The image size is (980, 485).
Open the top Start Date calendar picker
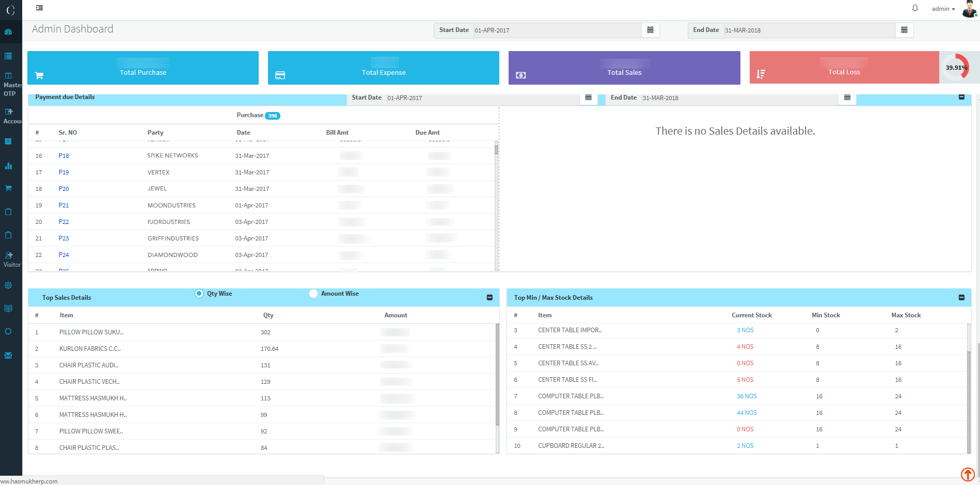[x=650, y=30]
